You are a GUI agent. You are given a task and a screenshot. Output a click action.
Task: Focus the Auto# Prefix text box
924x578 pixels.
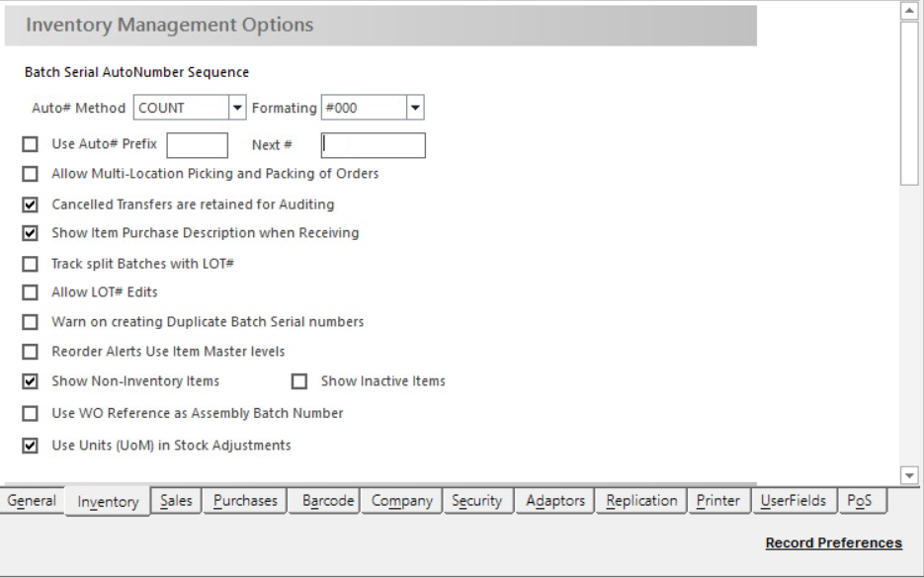(198, 145)
